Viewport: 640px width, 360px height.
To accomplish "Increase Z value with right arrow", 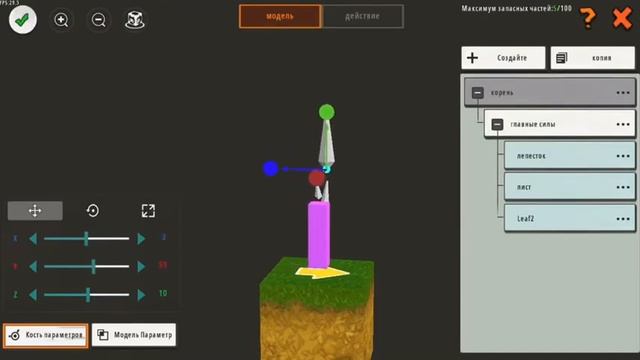I will [x=141, y=295].
